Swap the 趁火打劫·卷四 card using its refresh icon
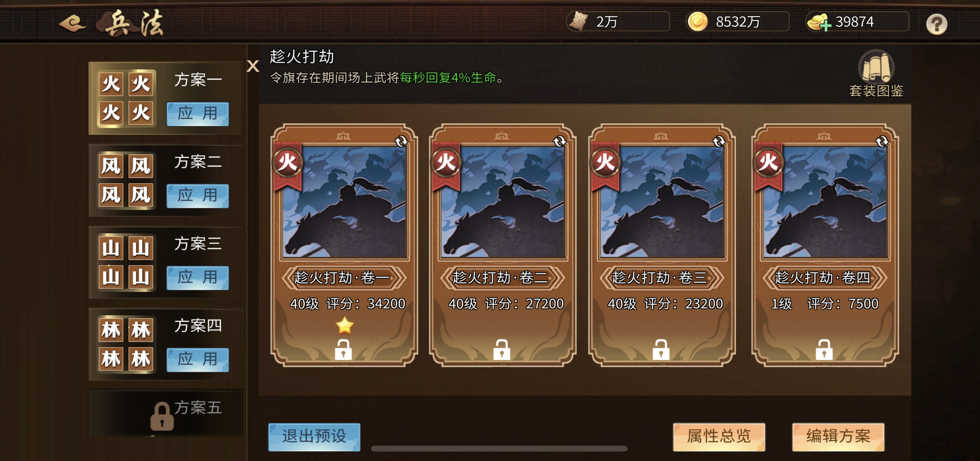This screenshot has width=980, height=461. [882, 141]
